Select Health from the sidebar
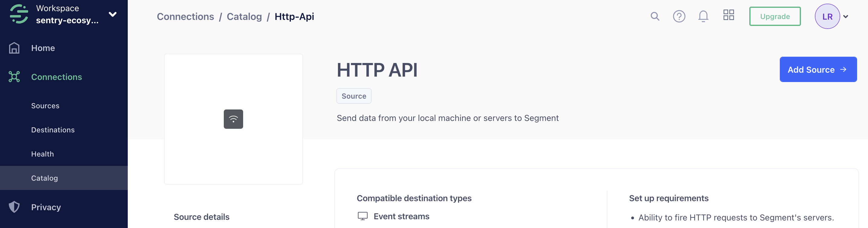Image resolution: width=868 pixels, height=228 pixels. [x=43, y=154]
